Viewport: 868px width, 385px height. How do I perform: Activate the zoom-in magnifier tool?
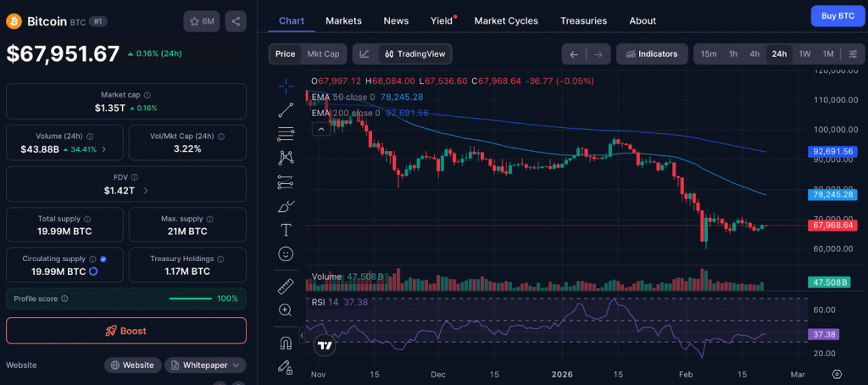[x=286, y=310]
